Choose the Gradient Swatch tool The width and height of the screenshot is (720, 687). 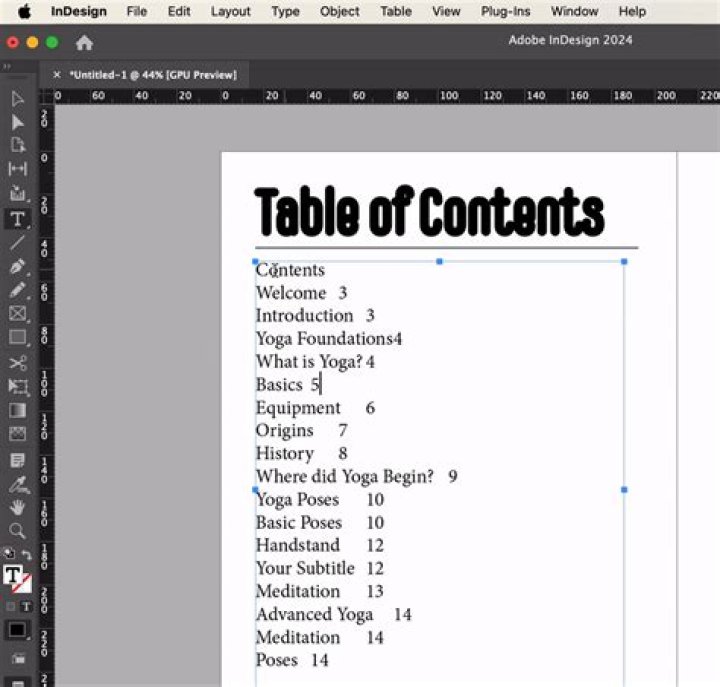click(17, 410)
